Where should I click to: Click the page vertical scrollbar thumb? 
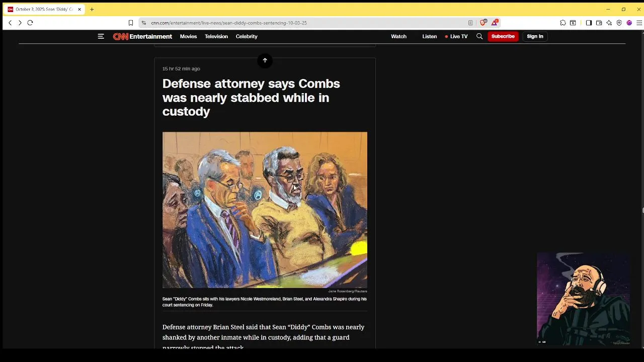(642, 210)
